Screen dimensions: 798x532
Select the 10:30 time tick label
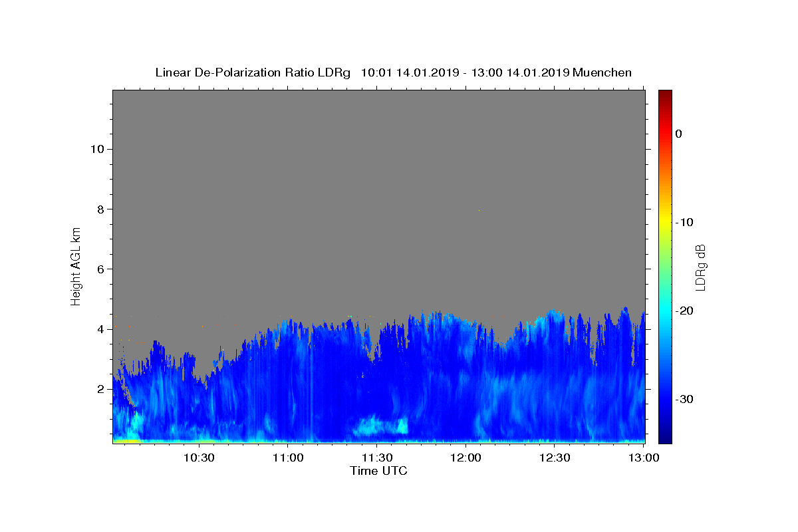pos(198,458)
